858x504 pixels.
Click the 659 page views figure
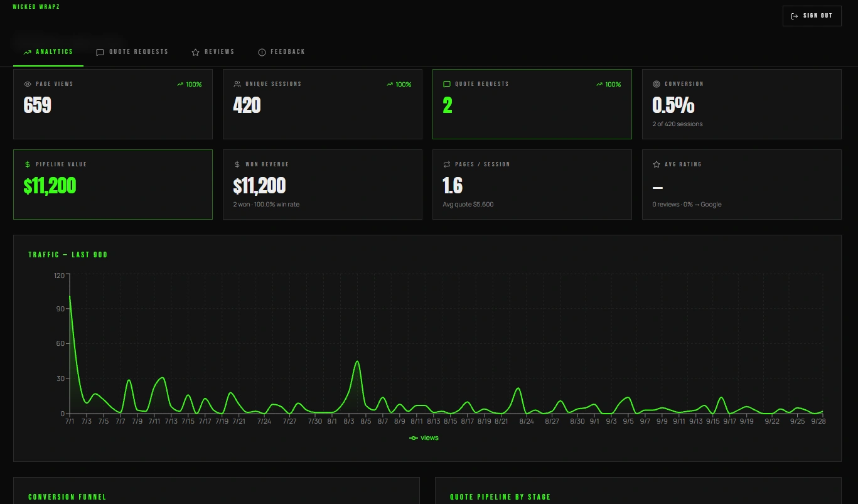(x=38, y=105)
